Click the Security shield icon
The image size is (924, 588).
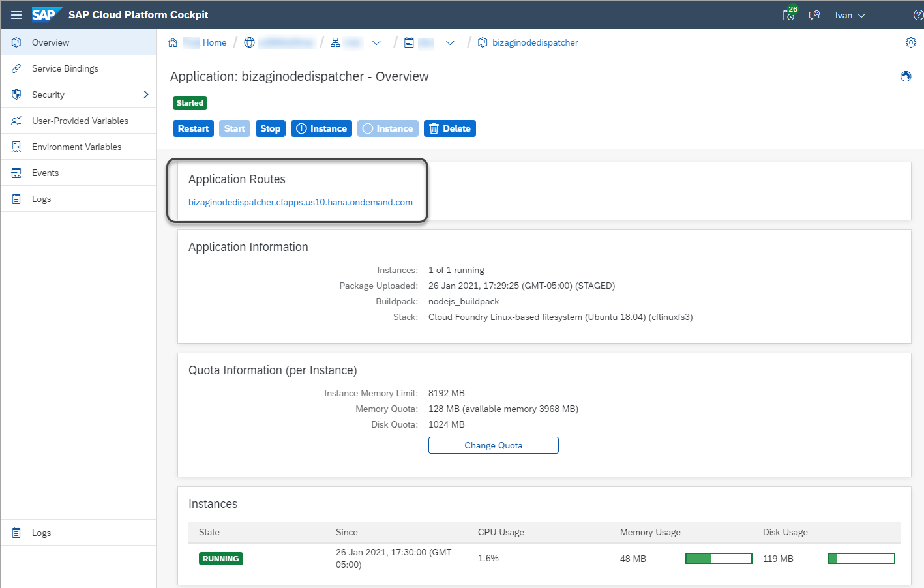pos(16,95)
